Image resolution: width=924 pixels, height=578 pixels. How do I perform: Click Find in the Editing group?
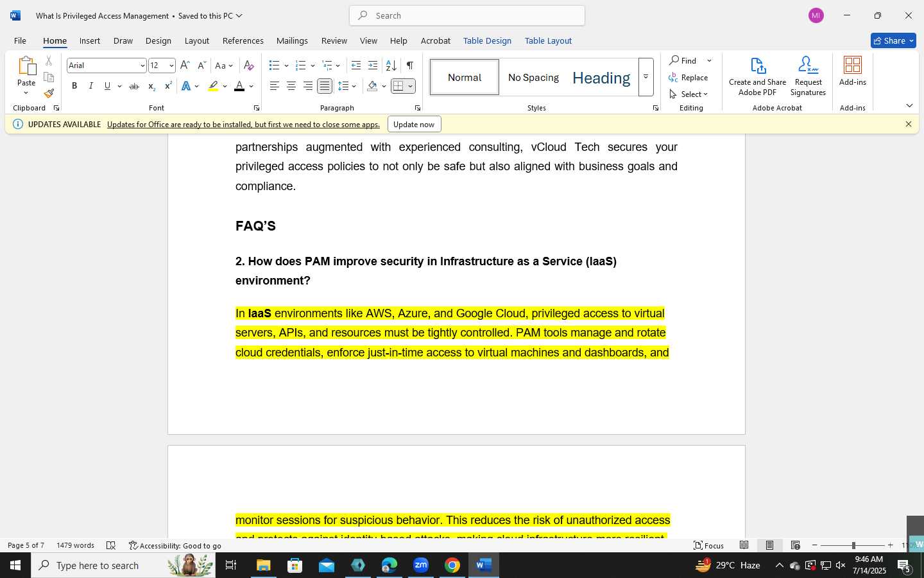[x=683, y=60]
